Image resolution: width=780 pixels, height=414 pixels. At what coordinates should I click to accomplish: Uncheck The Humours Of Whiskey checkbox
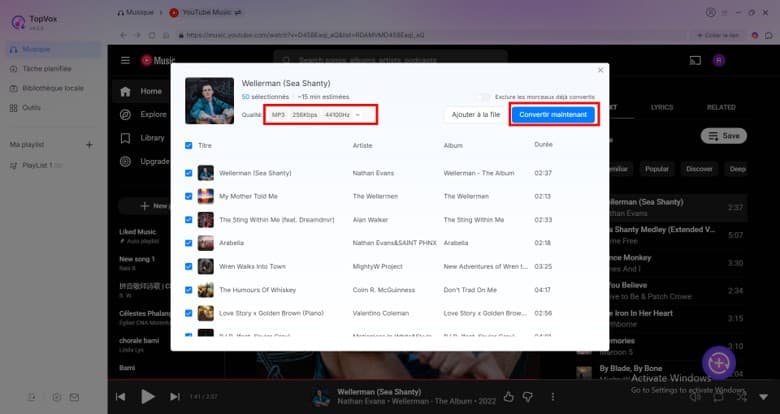pyautogui.click(x=189, y=290)
